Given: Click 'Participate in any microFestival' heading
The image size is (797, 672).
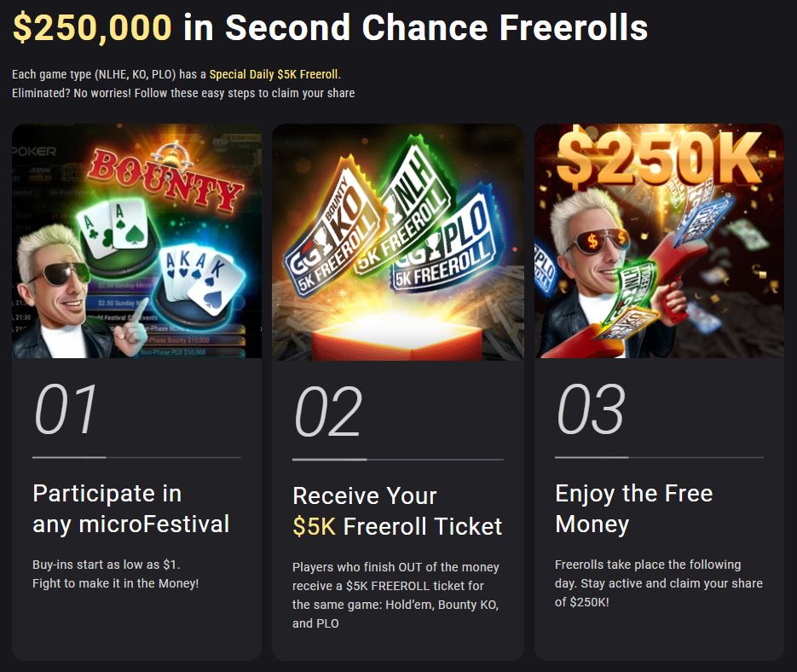Looking at the screenshot, I should [x=130, y=509].
